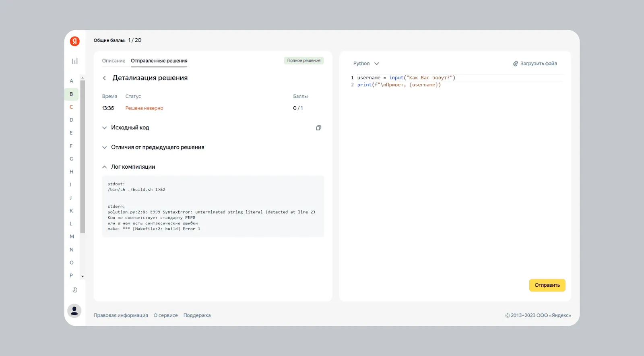
Task: Click code editor line 2 print statement
Action: [x=399, y=85]
